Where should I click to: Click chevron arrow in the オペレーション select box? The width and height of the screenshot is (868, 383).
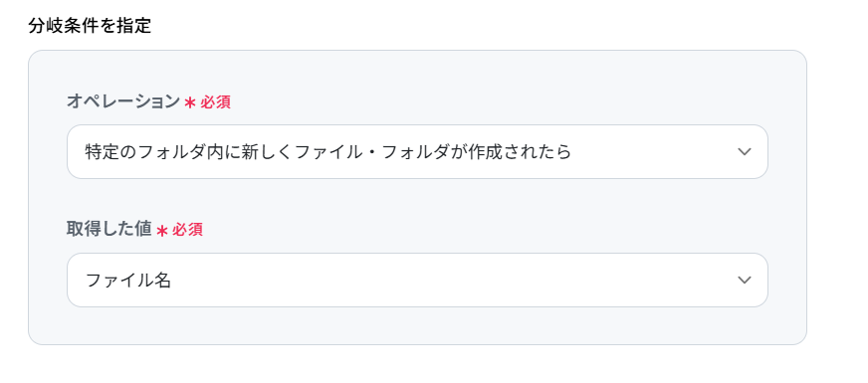[x=745, y=151]
